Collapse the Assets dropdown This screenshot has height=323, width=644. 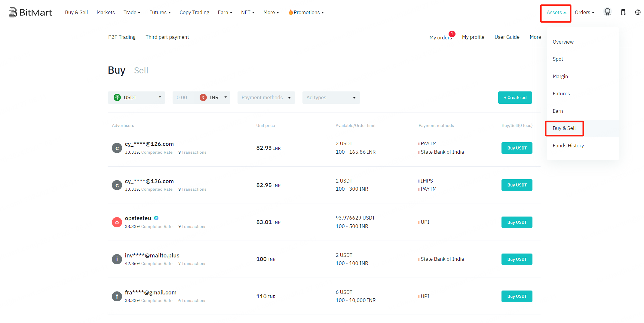[x=556, y=12]
